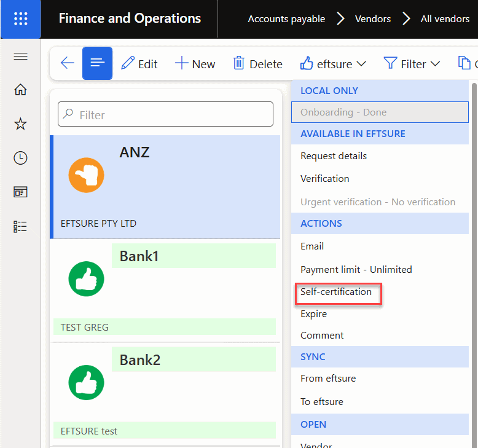Click TEST GREG label
Viewport: 478px width, 448px height.
click(x=84, y=327)
